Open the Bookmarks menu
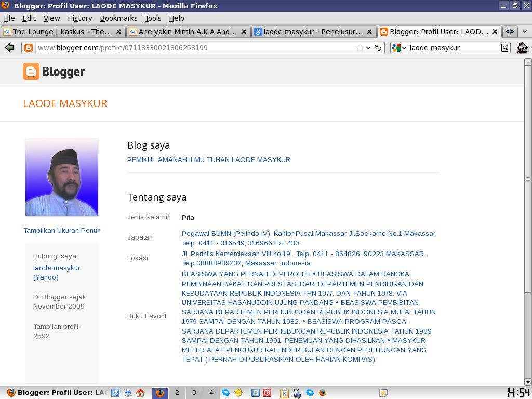Viewport: 532px width, 399px height. click(x=119, y=18)
